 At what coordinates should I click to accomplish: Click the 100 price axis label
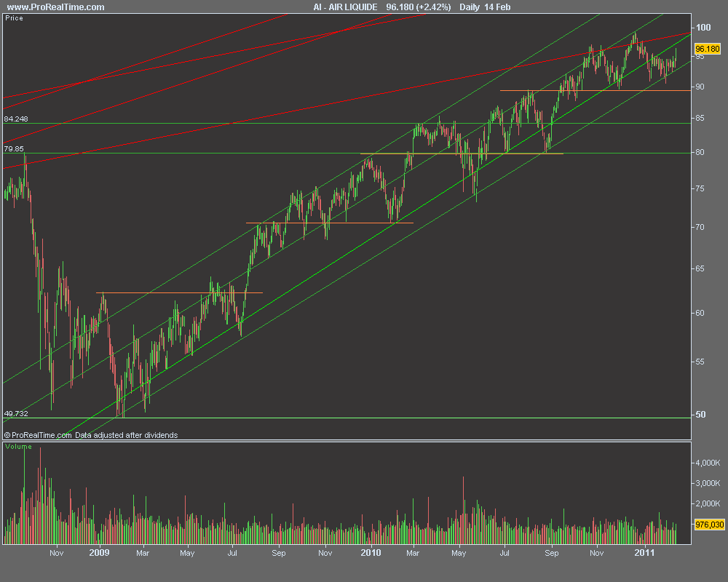coord(703,28)
